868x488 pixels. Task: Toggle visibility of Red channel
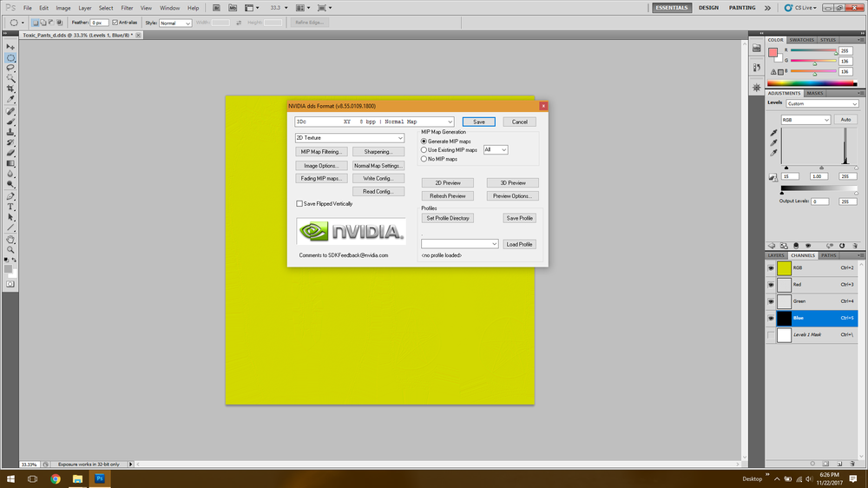[x=771, y=285]
